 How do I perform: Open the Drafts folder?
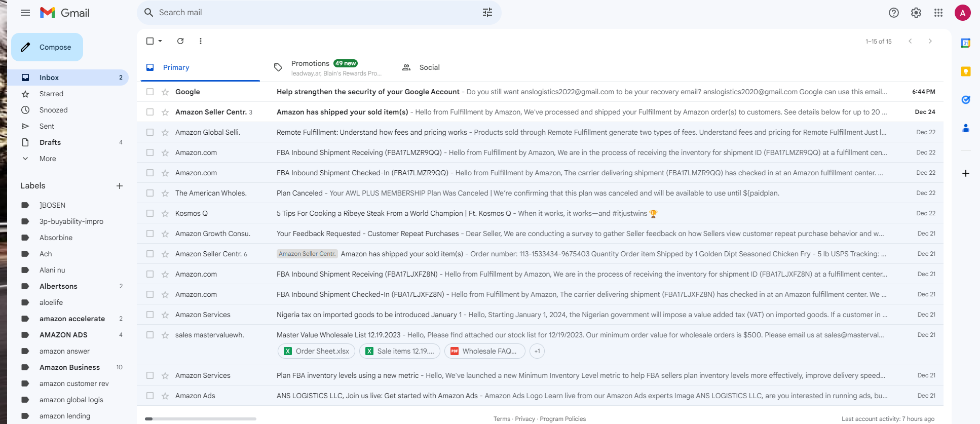pos(68,142)
